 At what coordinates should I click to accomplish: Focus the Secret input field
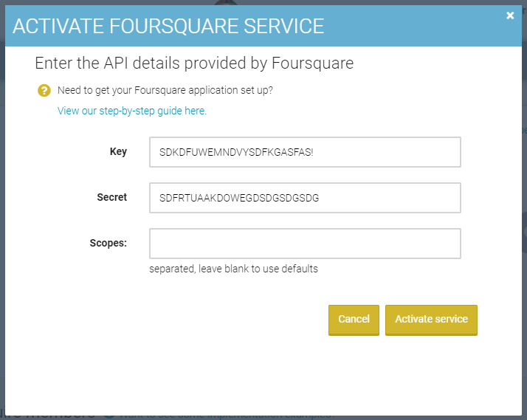[x=305, y=198]
